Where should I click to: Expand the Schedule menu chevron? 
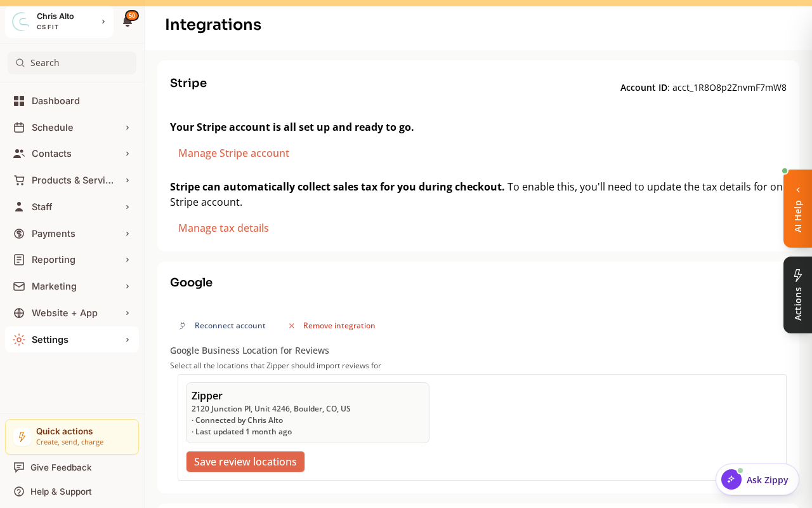coord(128,128)
